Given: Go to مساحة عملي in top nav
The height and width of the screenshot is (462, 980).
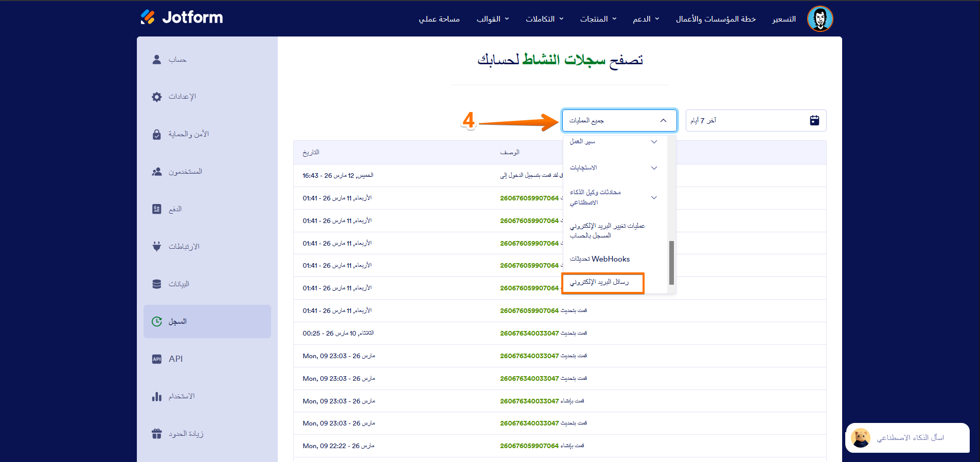Looking at the screenshot, I should (x=439, y=19).
